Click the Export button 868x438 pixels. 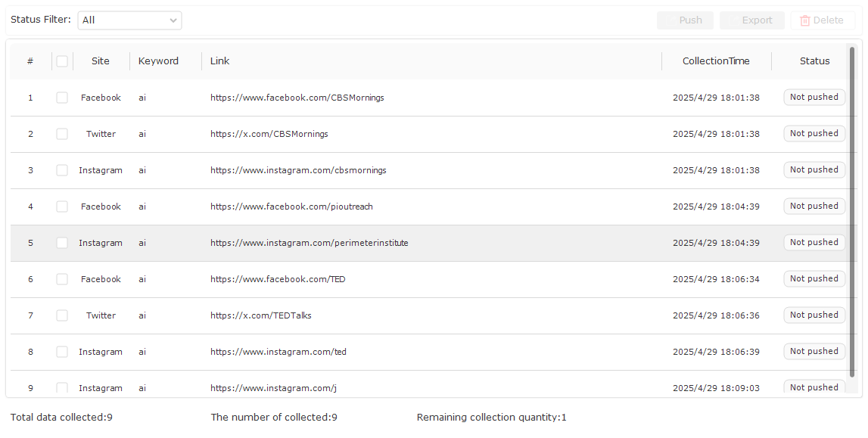pyautogui.click(x=751, y=20)
